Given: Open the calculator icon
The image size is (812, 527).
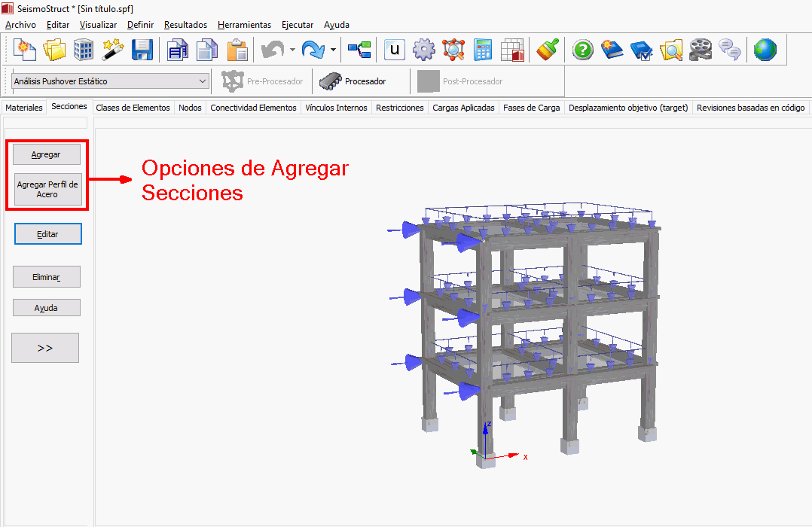Looking at the screenshot, I should (483, 50).
